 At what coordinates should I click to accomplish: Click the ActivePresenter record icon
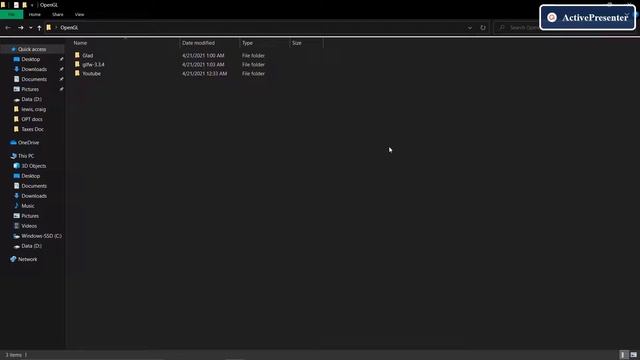[x=552, y=18]
